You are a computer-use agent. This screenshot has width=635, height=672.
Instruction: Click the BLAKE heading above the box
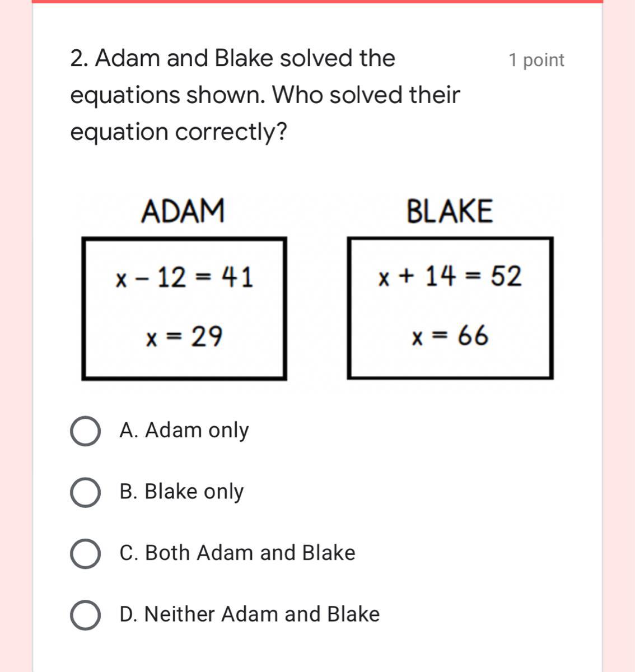click(450, 211)
